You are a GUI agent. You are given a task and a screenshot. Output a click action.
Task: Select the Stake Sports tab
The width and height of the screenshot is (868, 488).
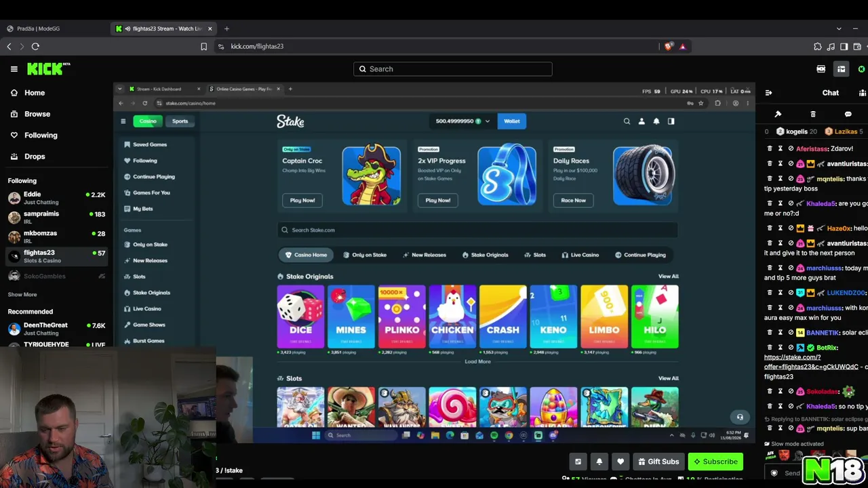pos(180,121)
